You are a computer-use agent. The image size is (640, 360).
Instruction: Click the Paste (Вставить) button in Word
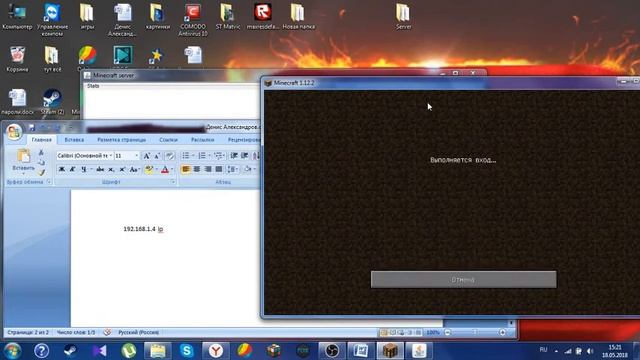(23, 161)
